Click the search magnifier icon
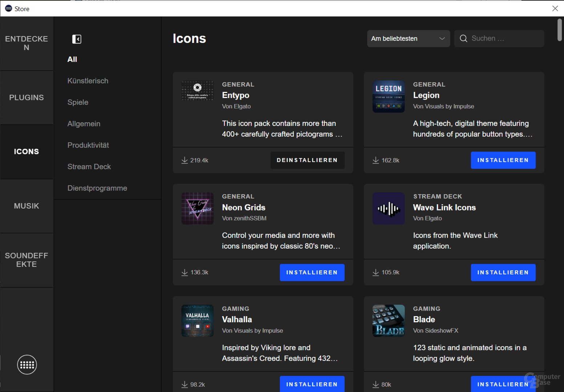Viewport: 564px width, 392px height. coord(463,38)
